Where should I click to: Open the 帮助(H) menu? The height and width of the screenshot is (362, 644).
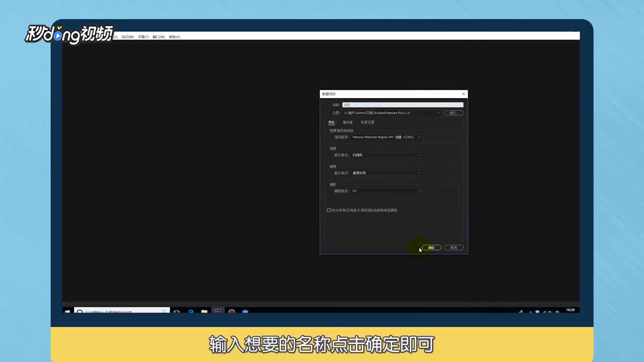(x=175, y=37)
